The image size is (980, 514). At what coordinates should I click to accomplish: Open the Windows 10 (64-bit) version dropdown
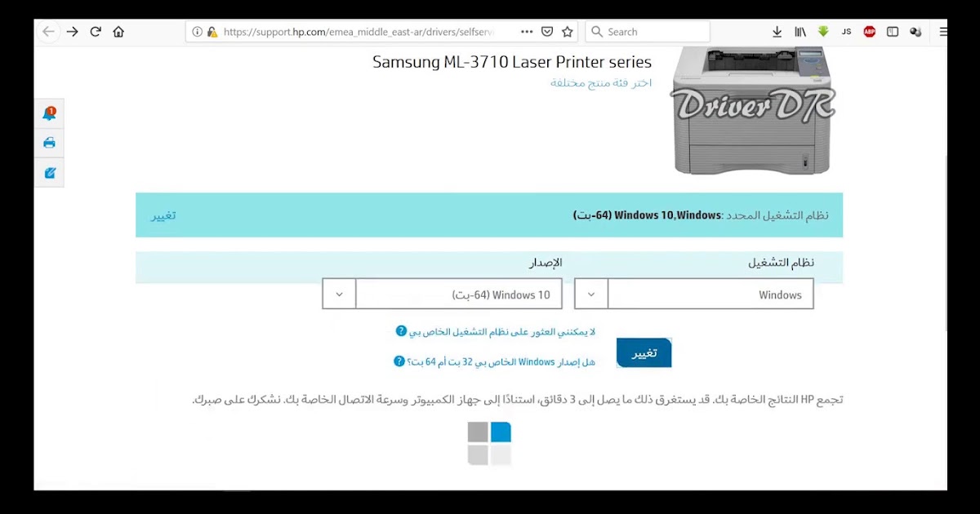(x=442, y=295)
